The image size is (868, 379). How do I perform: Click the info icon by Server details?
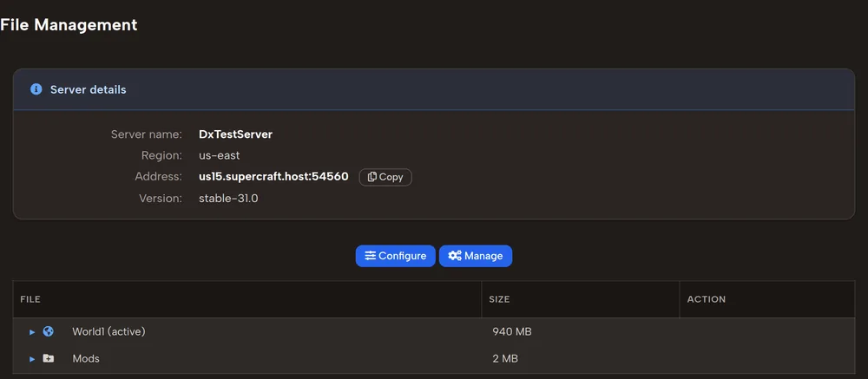pos(36,89)
